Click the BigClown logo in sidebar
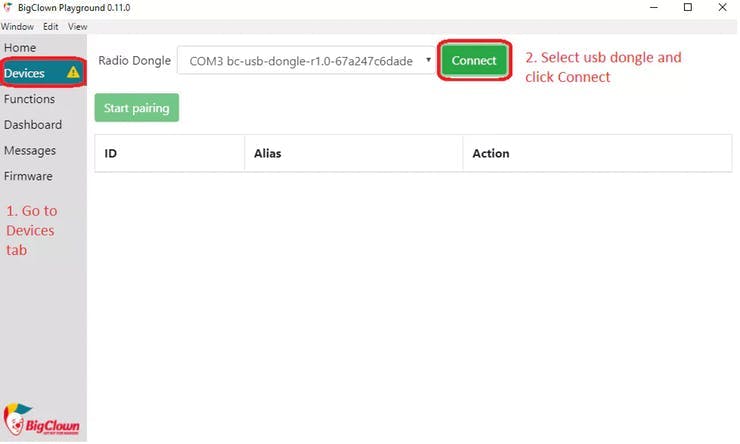Viewport: 740px width, 444px height. [42, 420]
